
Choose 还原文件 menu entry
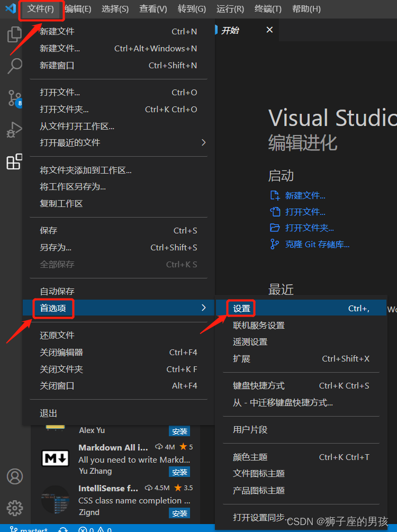pyautogui.click(x=119, y=335)
